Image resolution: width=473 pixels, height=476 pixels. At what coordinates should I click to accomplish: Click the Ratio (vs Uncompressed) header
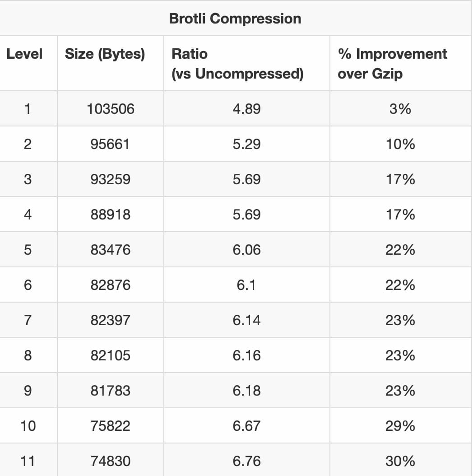coord(237,64)
